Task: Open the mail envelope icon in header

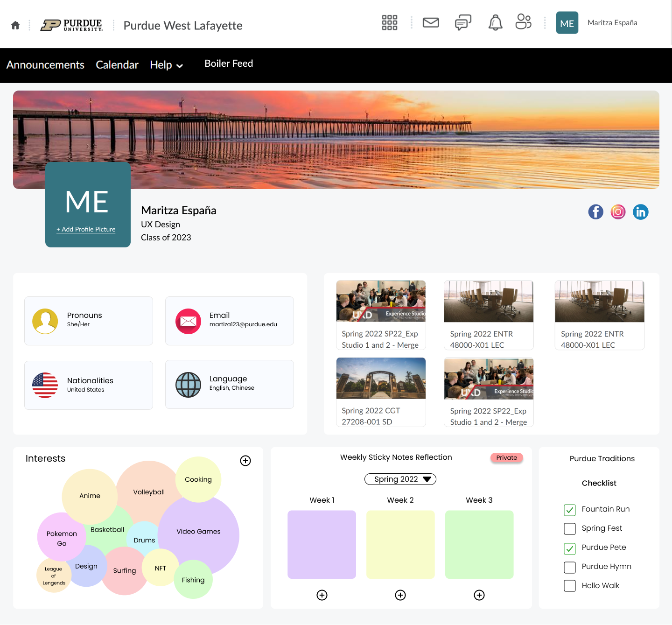Action: tap(431, 22)
